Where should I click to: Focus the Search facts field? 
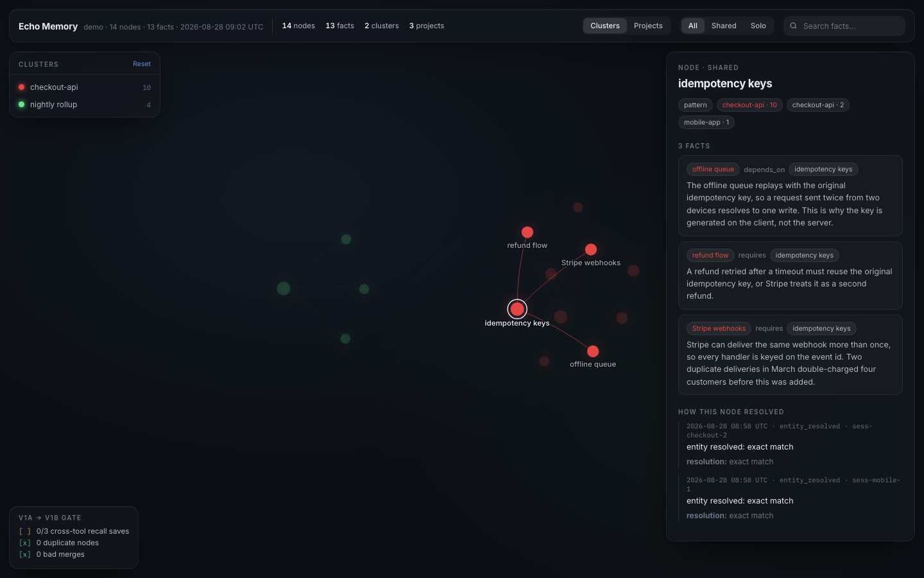pyautogui.click(x=844, y=26)
